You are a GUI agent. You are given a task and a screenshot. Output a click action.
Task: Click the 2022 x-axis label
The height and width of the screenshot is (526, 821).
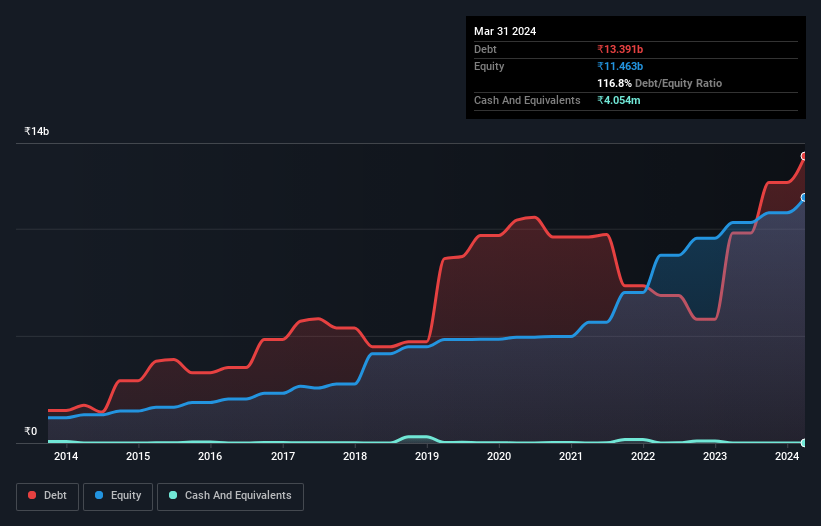[643, 456]
